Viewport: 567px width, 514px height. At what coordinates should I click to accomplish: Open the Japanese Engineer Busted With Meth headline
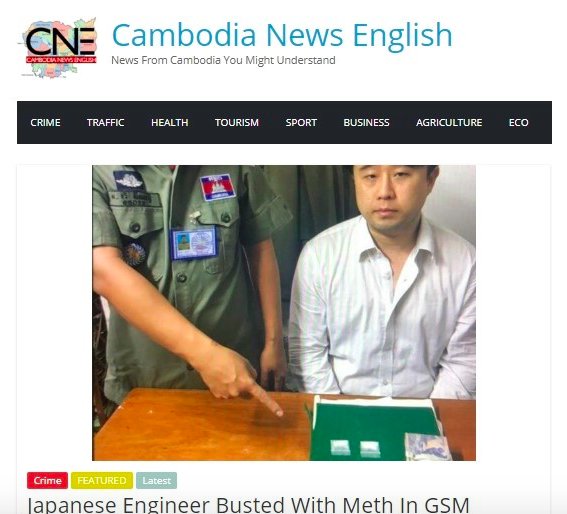tap(248, 505)
